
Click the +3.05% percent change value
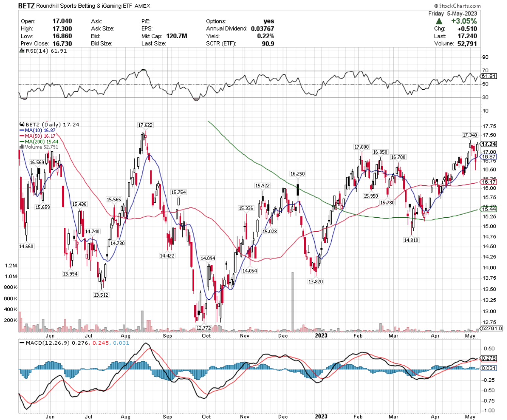coord(464,21)
